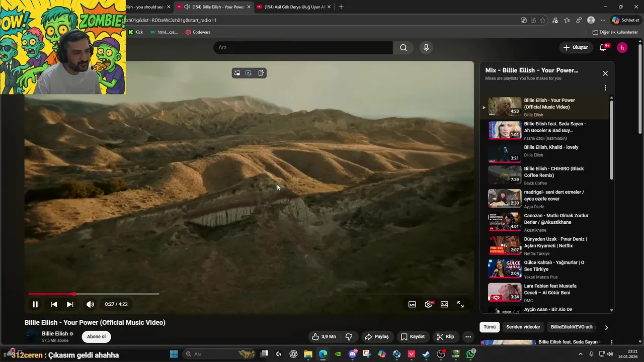644x362 pixels.
Task: Click the YouTube search field
Action: (x=303, y=47)
